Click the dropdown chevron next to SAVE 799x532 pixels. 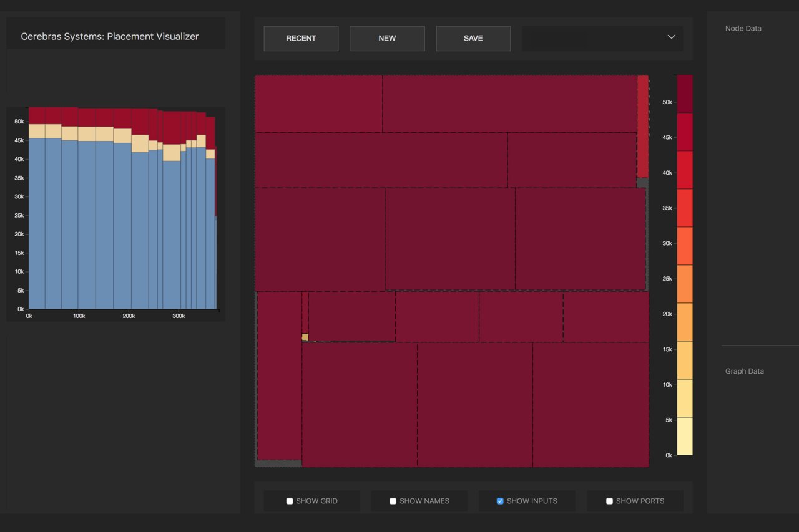[x=671, y=37]
